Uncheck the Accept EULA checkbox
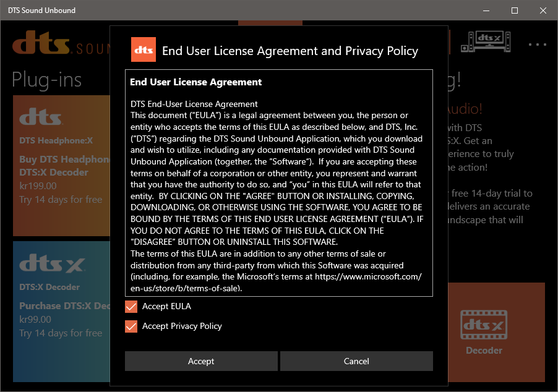Image resolution: width=558 pixels, height=392 pixels. tap(131, 307)
